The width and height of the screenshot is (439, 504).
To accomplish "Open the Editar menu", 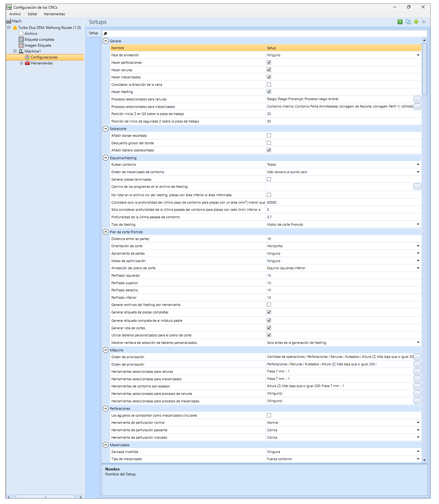I will tap(33, 14).
